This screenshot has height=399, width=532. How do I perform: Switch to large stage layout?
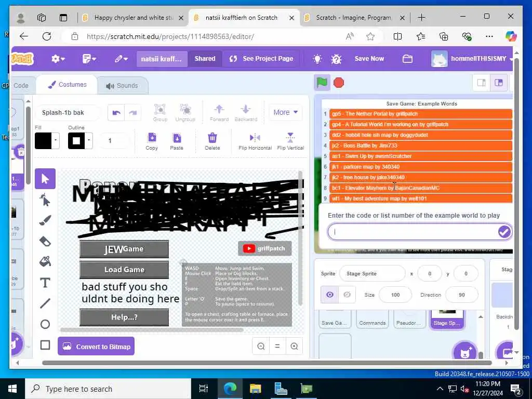coord(498,83)
